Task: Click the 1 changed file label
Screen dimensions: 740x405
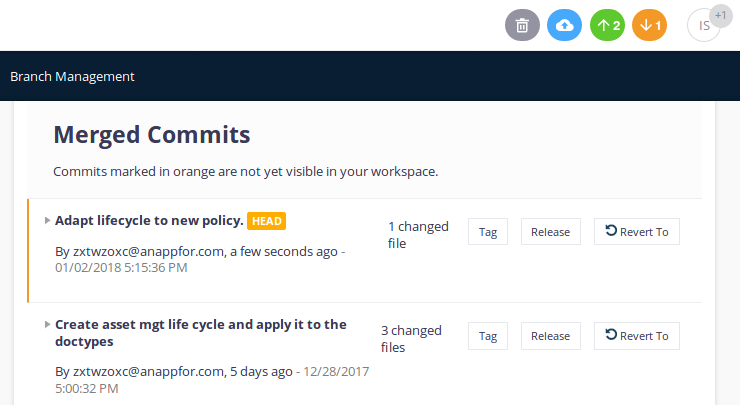Action: (x=418, y=235)
